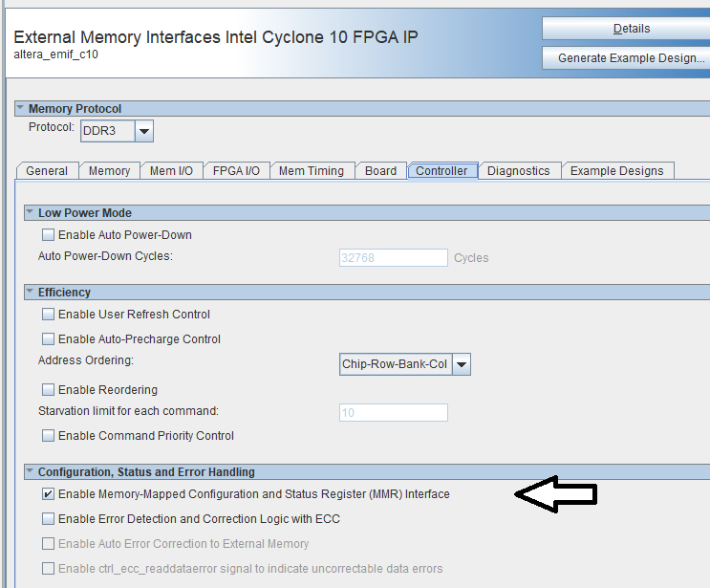Click Generate Example Design button

click(x=626, y=58)
